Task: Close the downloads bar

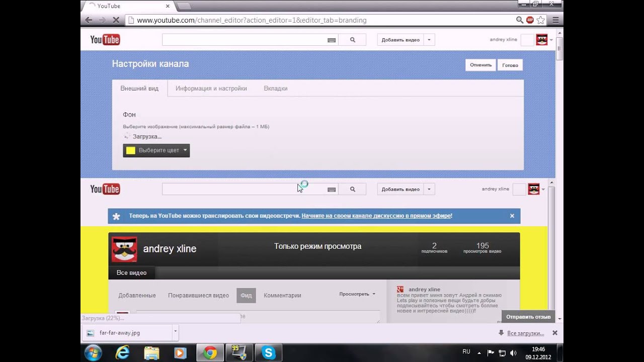Action: 555,333
